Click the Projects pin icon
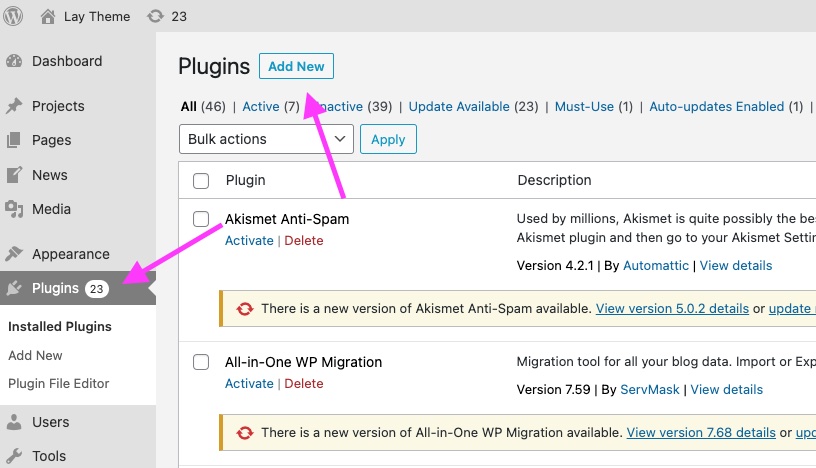This screenshot has width=816, height=468. 14,106
